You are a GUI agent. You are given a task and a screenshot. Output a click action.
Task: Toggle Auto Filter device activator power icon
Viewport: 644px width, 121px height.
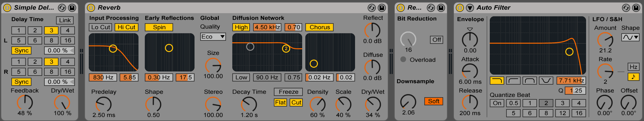point(460,8)
